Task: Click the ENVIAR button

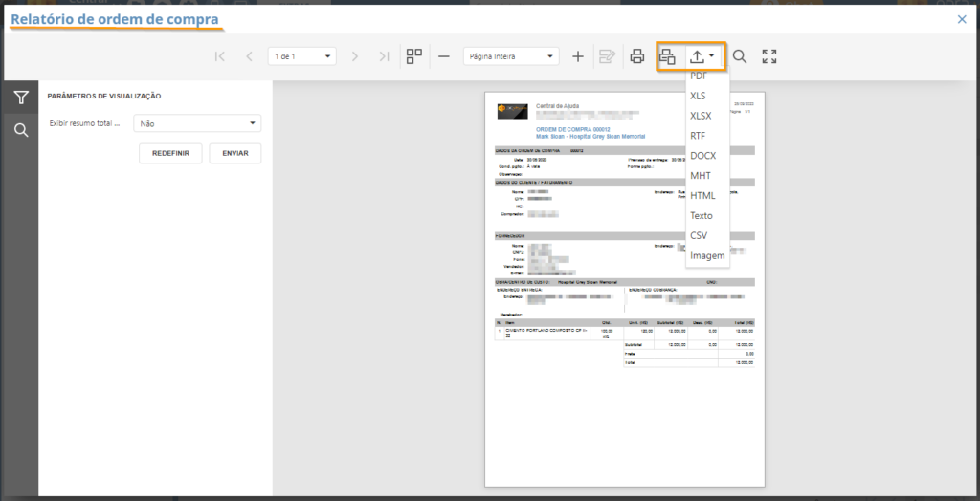Action: [235, 153]
